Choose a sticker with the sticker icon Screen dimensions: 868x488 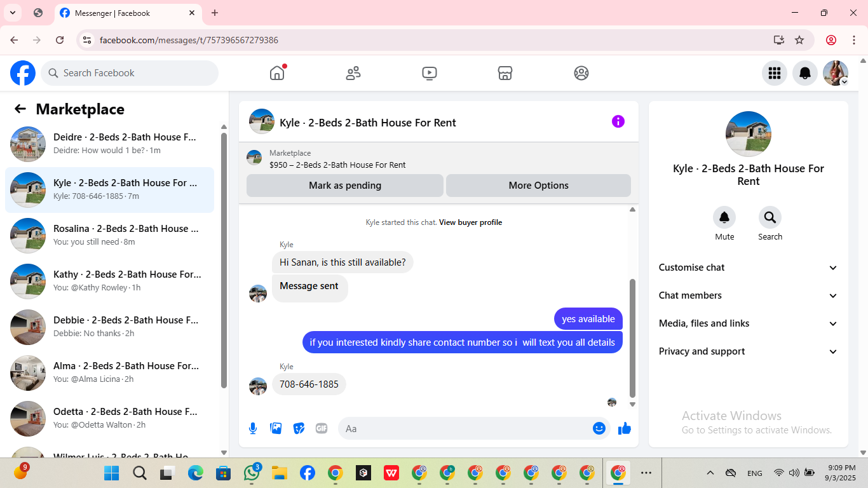click(x=299, y=428)
